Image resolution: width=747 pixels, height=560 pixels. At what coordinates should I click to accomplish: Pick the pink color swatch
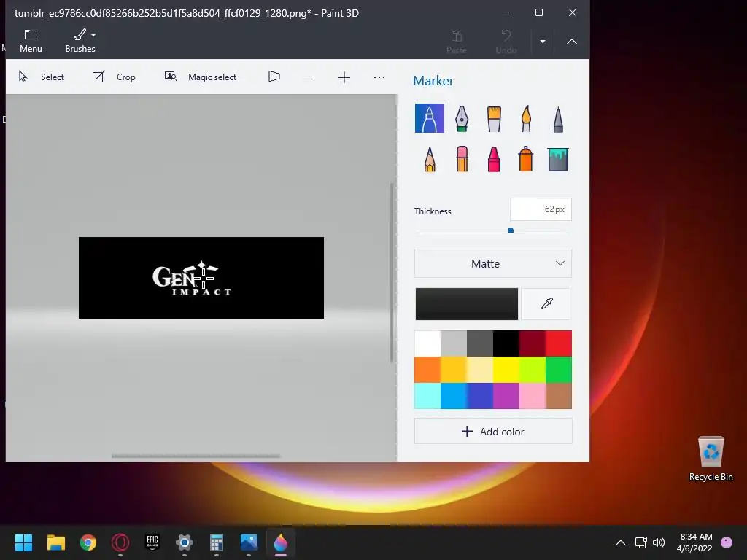pos(532,396)
